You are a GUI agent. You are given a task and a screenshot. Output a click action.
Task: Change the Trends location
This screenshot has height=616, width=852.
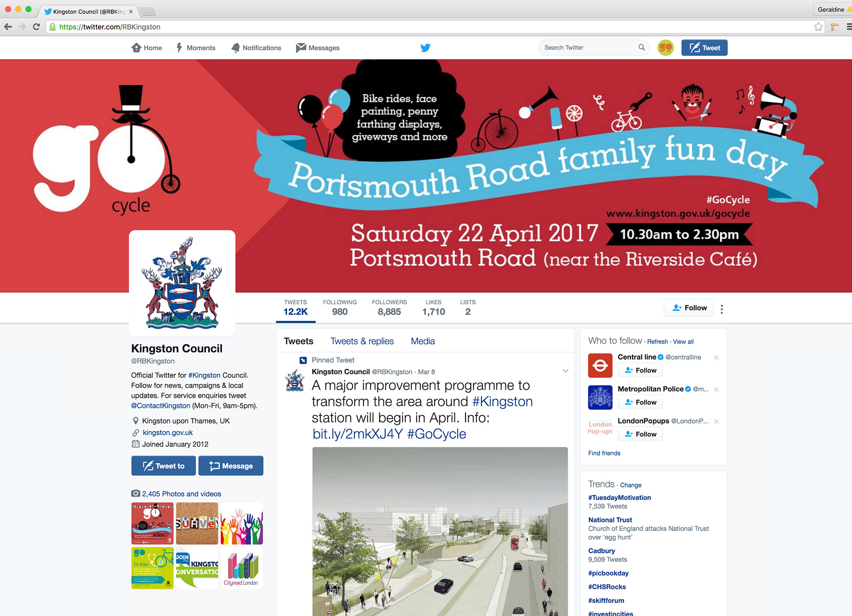(x=631, y=485)
